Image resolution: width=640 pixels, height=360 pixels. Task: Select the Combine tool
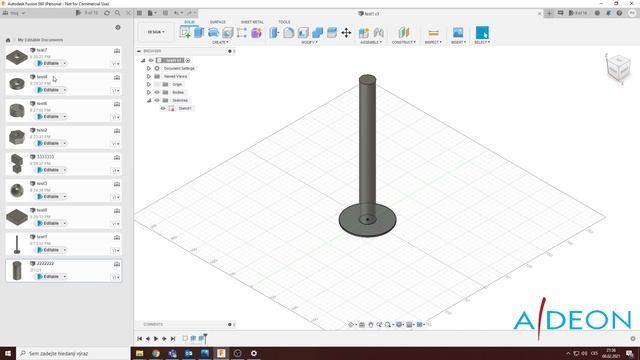tap(318, 32)
